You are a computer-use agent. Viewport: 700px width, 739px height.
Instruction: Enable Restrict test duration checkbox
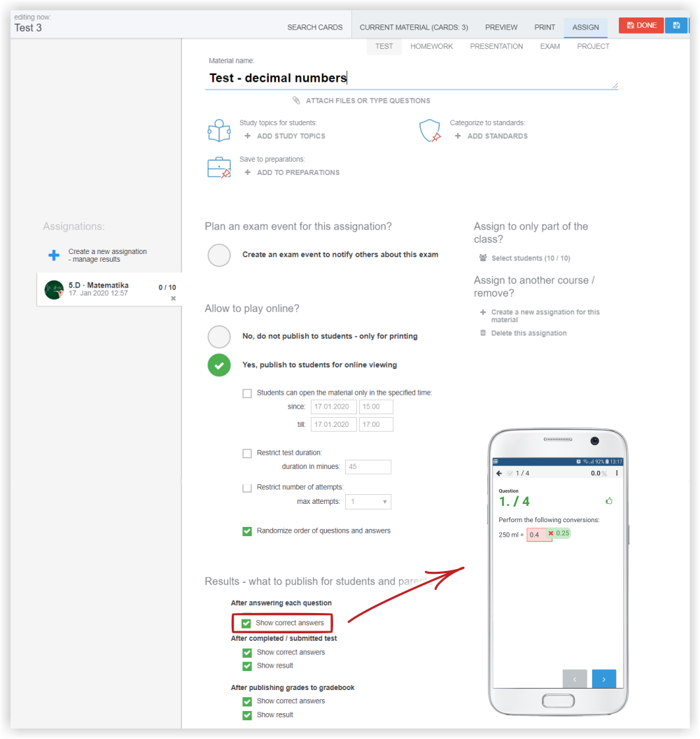click(x=247, y=453)
